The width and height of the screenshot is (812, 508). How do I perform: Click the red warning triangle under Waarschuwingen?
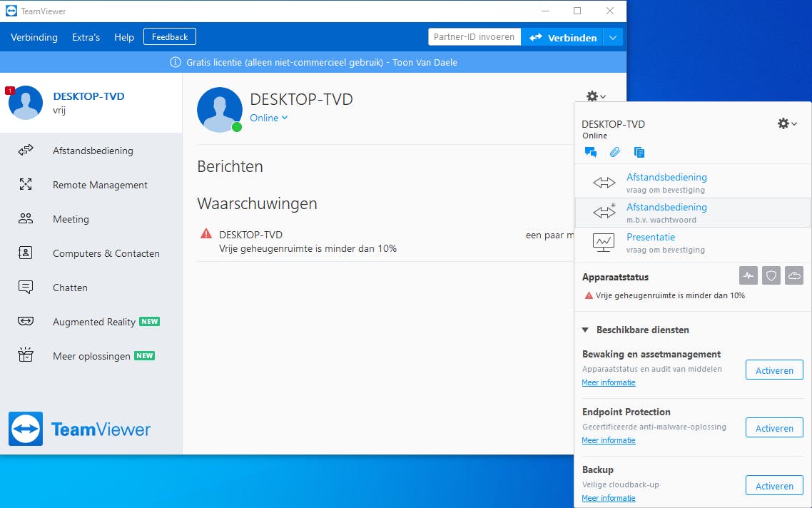(206, 233)
